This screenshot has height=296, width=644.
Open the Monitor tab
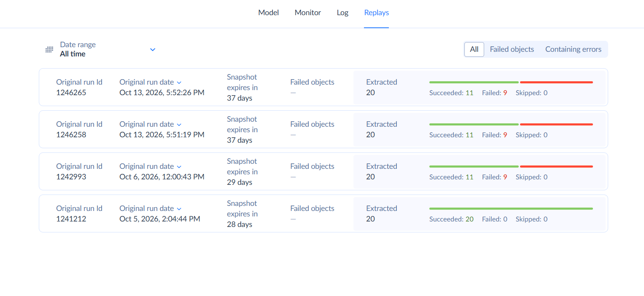coord(308,13)
